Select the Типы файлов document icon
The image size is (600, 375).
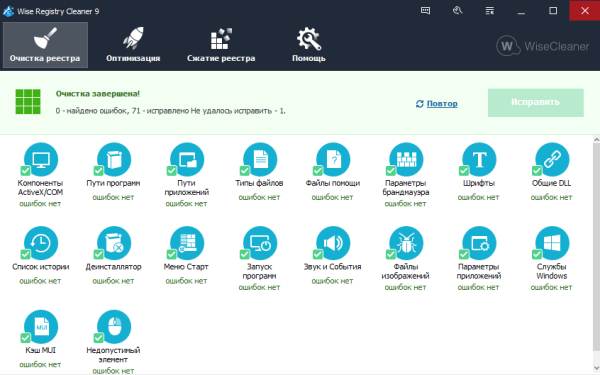(260, 159)
